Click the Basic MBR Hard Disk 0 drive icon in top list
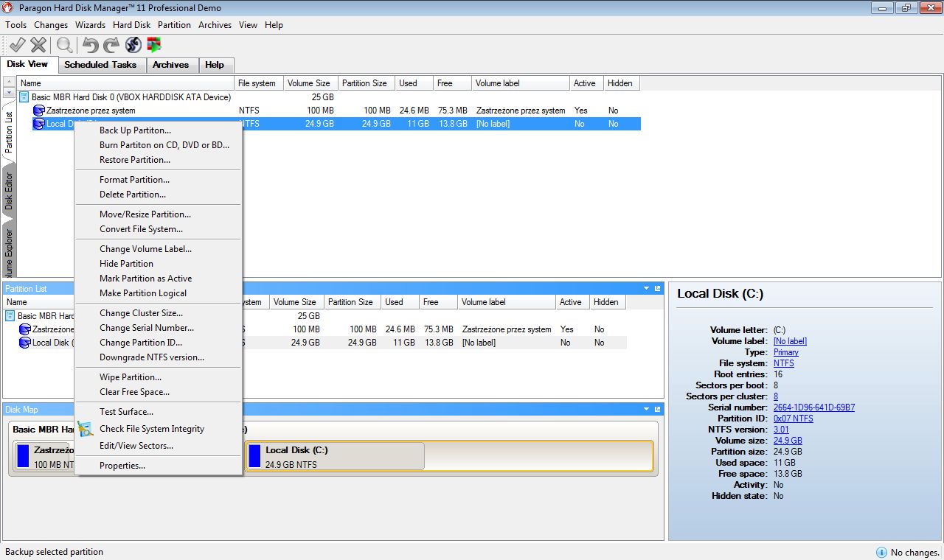Image resolution: width=944 pixels, height=560 pixels. point(24,97)
